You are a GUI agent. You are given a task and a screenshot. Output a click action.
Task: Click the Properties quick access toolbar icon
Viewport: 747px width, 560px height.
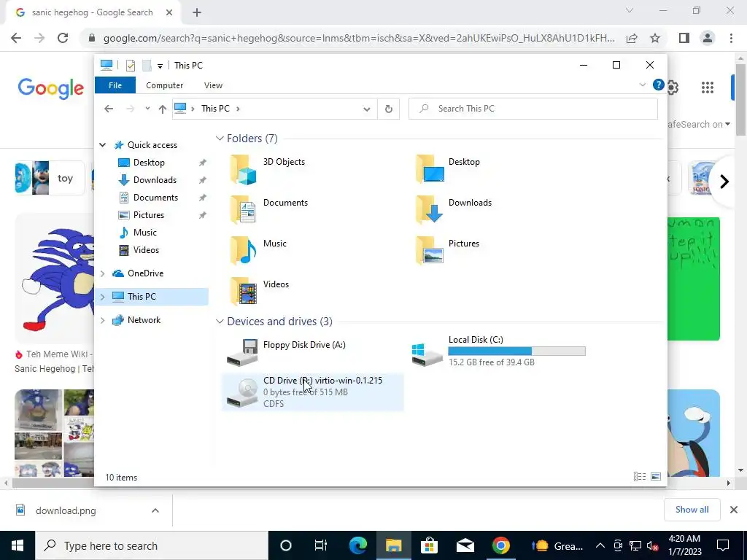(x=131, y=65)
